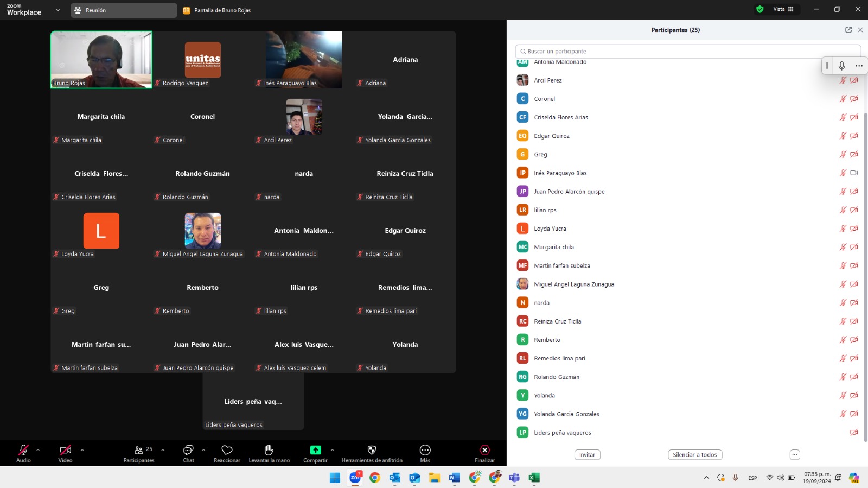Open Microsoft Teams from taskbar

point(514,478)
